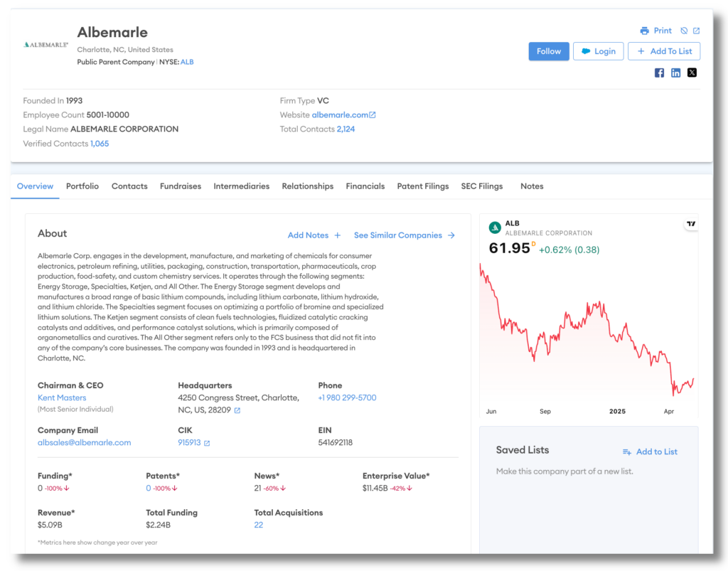This screenshot has width=728, height=571.
Task: Open Kent Masters profile link
Action: click(x=62, y=397)
